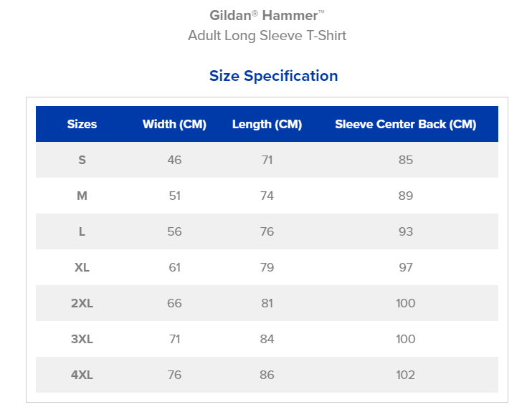Select length value 79 for size XL
Viewport: 532px width, 417px height.
(267, 267)
